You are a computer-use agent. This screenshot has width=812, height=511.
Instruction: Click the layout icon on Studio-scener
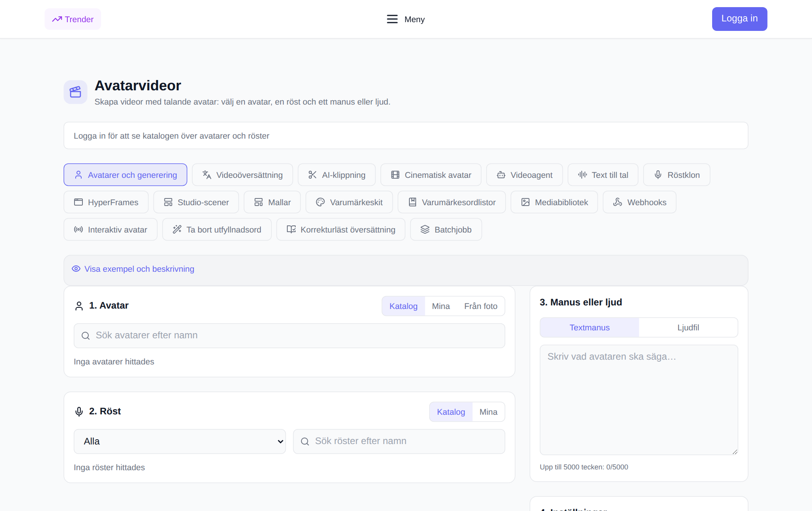[168, 202]
